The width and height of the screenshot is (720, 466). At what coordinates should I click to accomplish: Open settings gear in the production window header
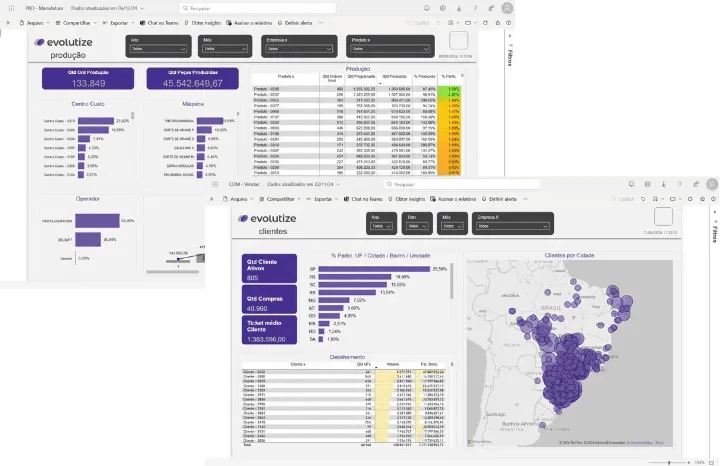tap(441, 8)
